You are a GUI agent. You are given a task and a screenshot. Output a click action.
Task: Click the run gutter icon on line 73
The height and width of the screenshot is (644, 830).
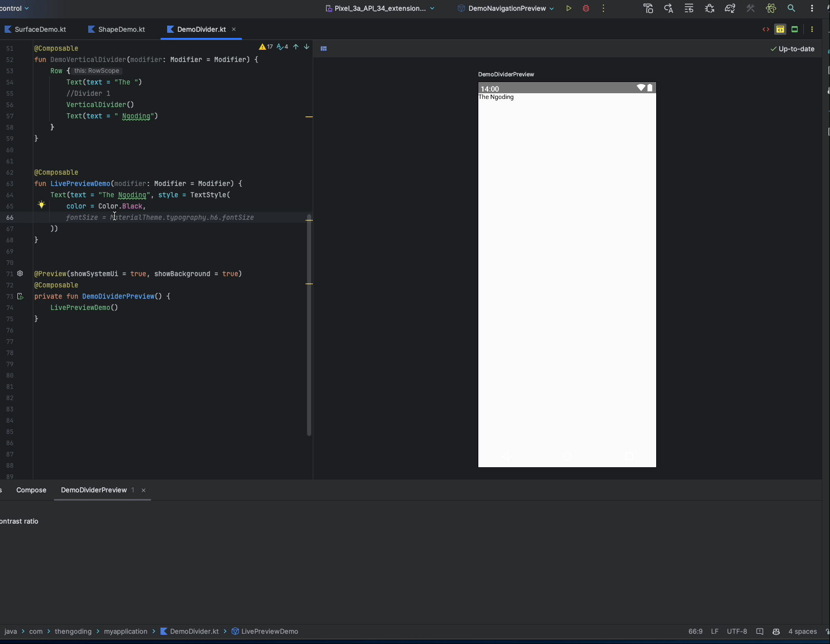[21, 296]
